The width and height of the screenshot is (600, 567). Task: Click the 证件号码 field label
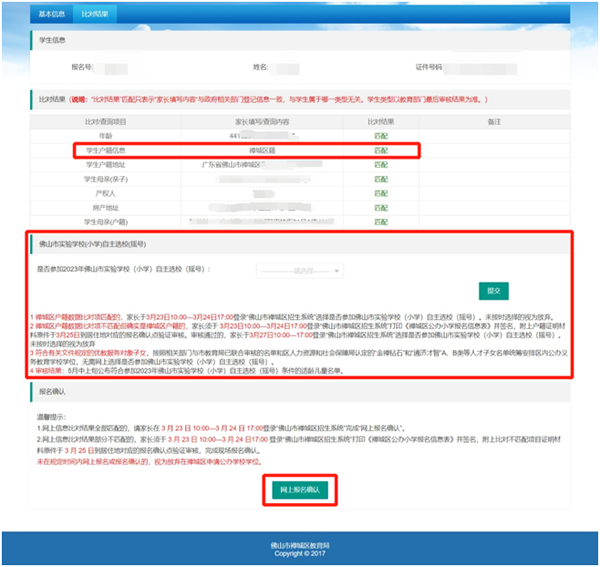click(429, 67)
